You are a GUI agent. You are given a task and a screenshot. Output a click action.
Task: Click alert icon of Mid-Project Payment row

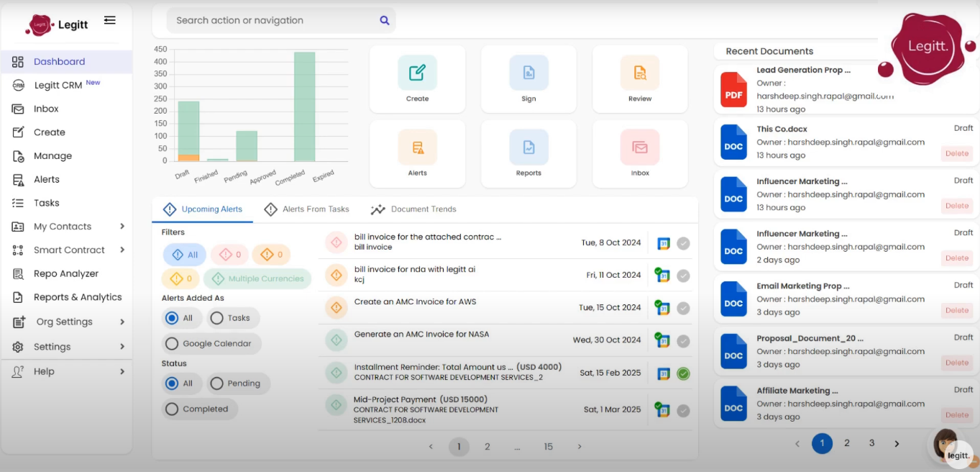(336, 405)
